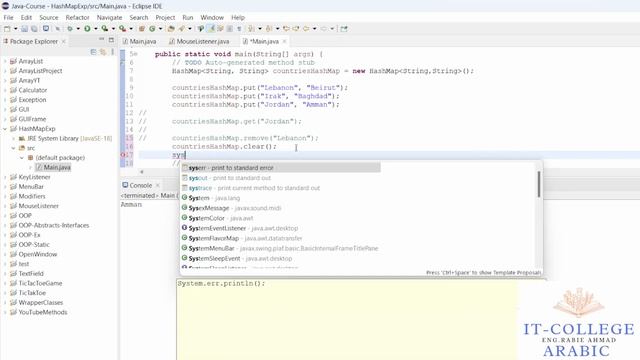Image resolution: width=640 pixels, height=360 pixels.
Task: Click the New Java Package icon
Action: click(x=142, y=29)
